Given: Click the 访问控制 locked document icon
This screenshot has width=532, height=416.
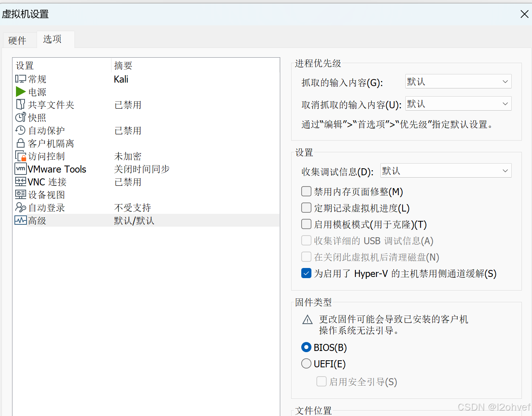Looking at the screenshot, I should coord(21,156).
